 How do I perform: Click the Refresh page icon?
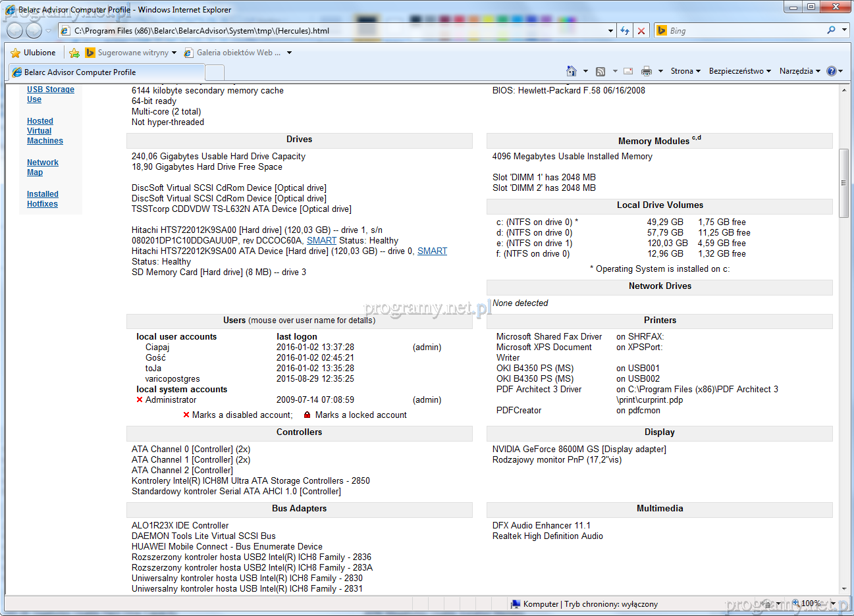click(x=625, y=31)
